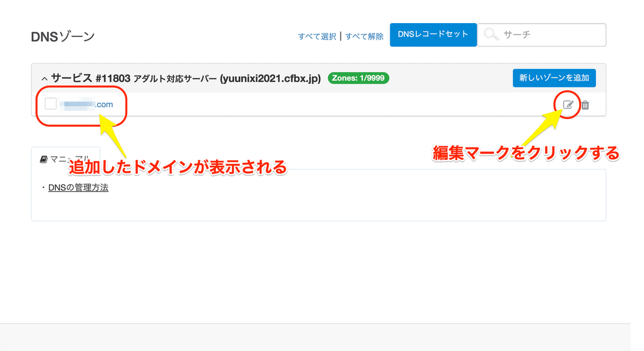Open the DNSの管理方法 manual entry
Viewport: 644px width, 351px height.
click(78, 187)
